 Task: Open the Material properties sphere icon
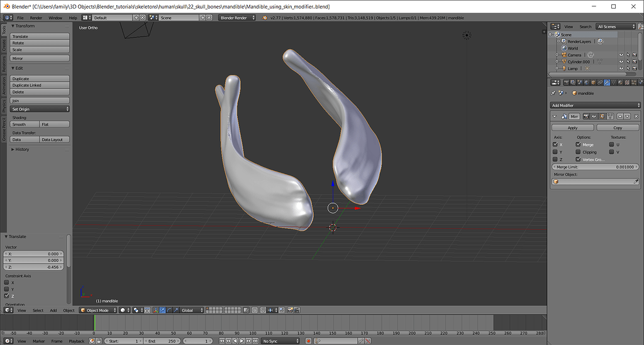(x=620, y=82)
